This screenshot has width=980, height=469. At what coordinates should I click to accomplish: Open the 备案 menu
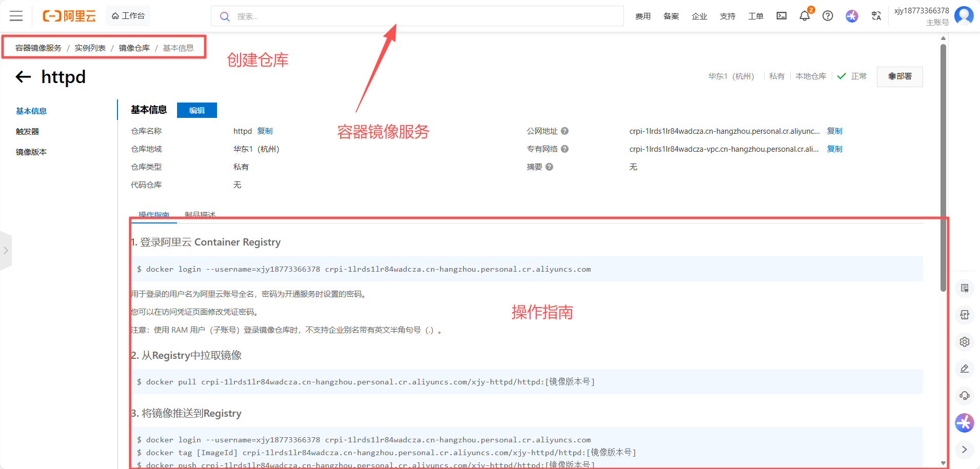671,16
